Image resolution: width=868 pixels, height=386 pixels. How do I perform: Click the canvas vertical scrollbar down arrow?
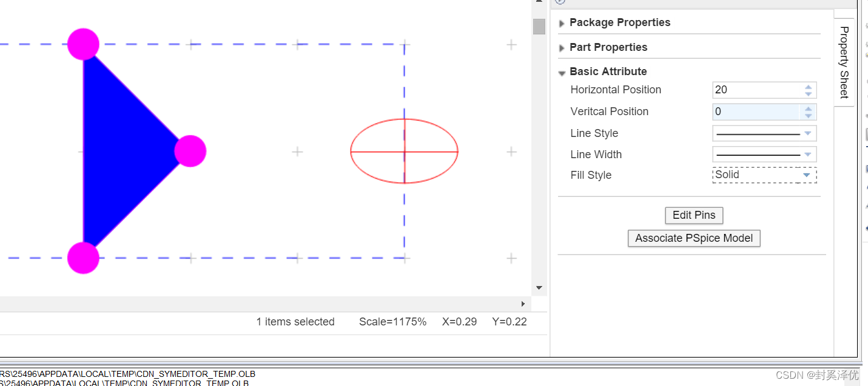tap(539, 288)
